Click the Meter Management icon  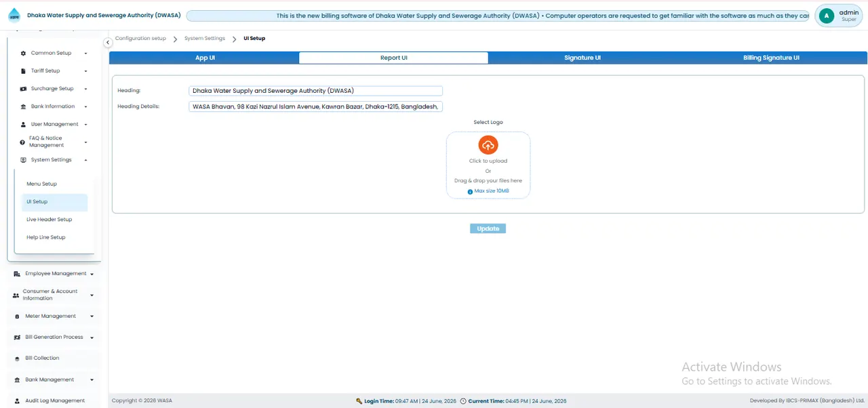pyautogui.click(x=18, y=317)
